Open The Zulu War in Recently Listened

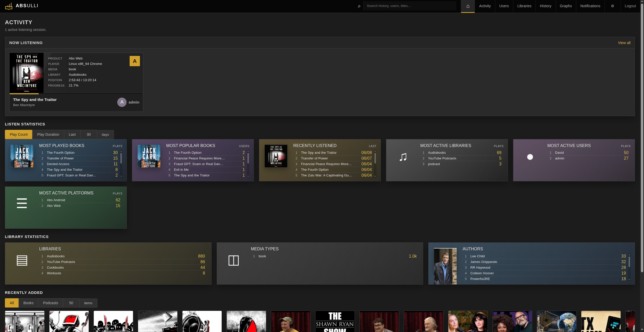(x=326, y=175)
